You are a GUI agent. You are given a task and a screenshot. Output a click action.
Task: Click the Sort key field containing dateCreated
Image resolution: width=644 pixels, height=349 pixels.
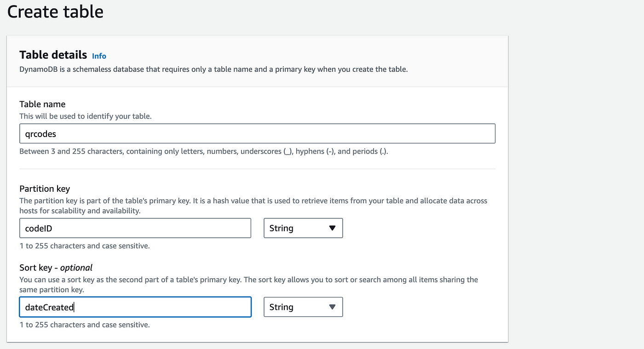coord(135,307)
